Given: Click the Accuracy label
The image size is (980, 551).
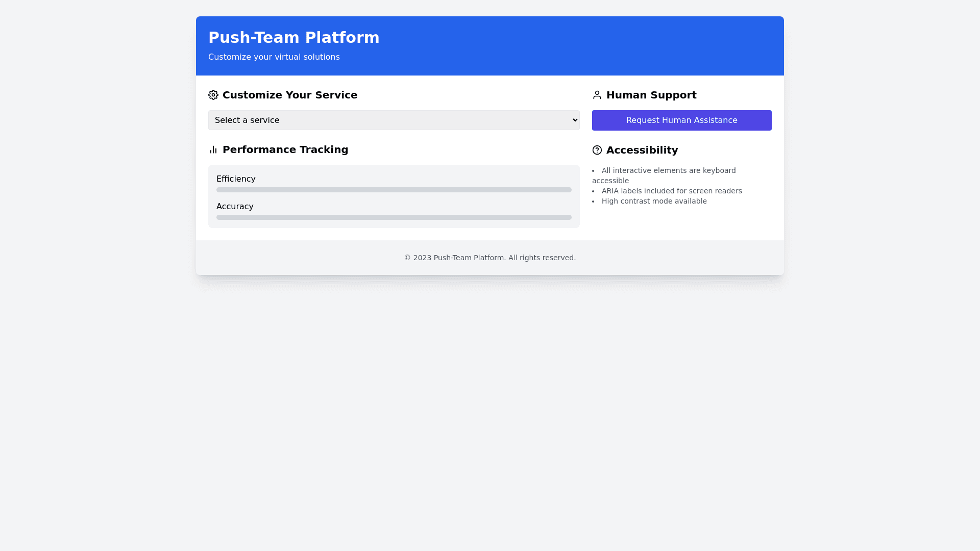Looking at the screenshot, I should [235, 207].
